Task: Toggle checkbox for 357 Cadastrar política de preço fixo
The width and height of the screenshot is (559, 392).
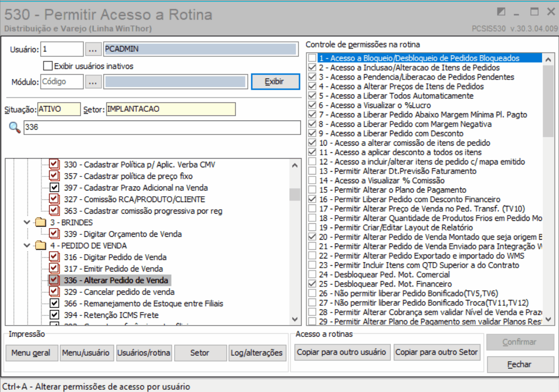Action: tap(54, 176)
